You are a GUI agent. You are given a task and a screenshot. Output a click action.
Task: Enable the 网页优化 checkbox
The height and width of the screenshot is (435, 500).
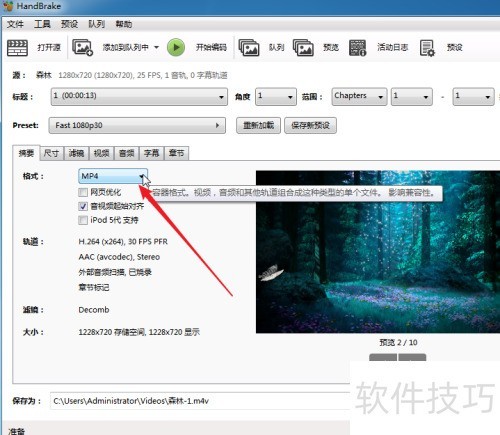[x=83, y=192]
